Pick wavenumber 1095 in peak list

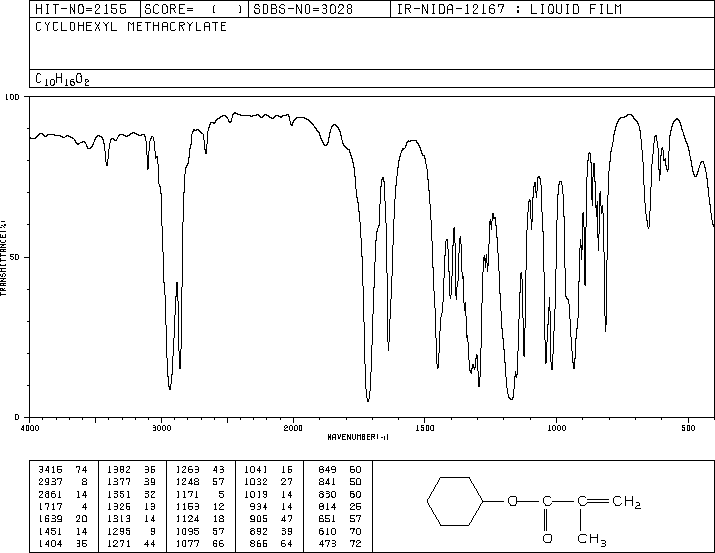coord(188,531)
